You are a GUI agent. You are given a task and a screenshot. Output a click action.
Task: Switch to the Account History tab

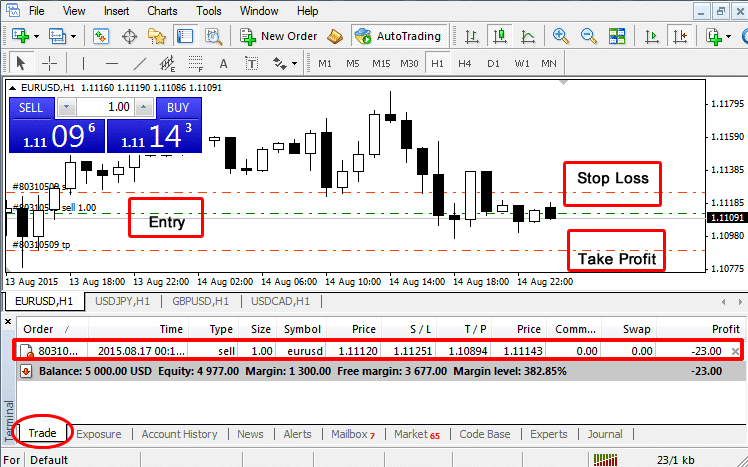pyautogui.click(x=179, y=434)
